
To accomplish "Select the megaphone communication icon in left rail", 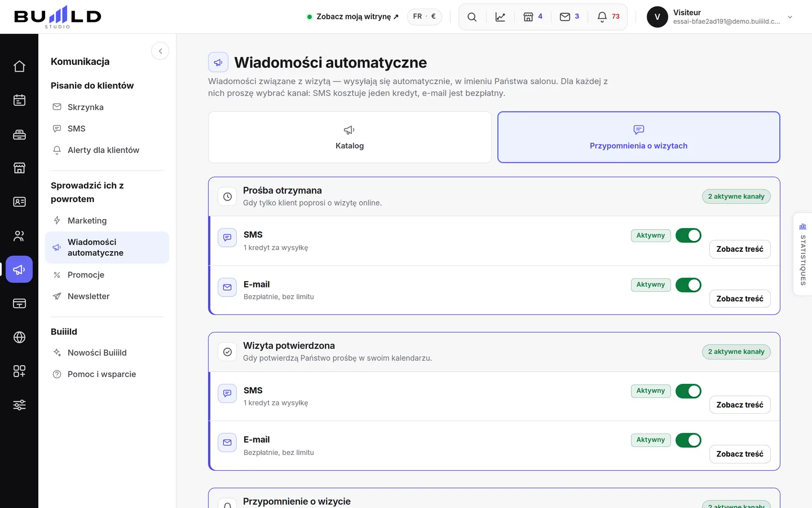I will tap(19, 270).
